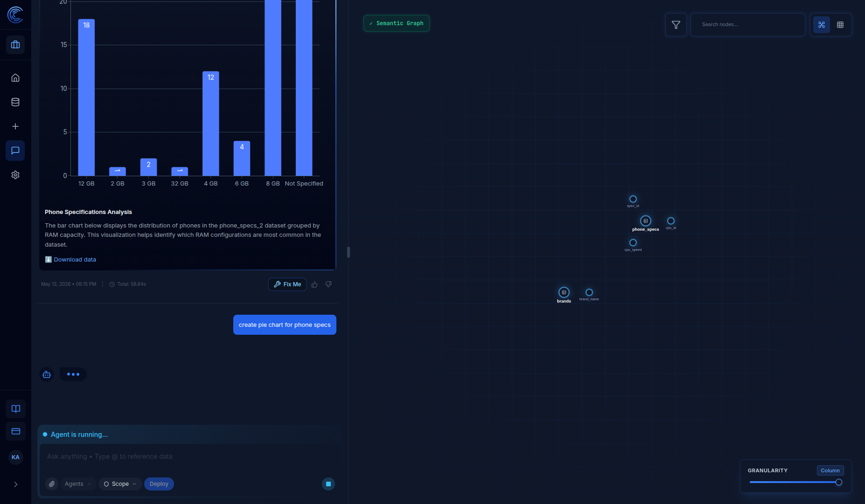Open the book documentation icon in sidebar
Screen dimensions: 865x504
coord(15,409)
